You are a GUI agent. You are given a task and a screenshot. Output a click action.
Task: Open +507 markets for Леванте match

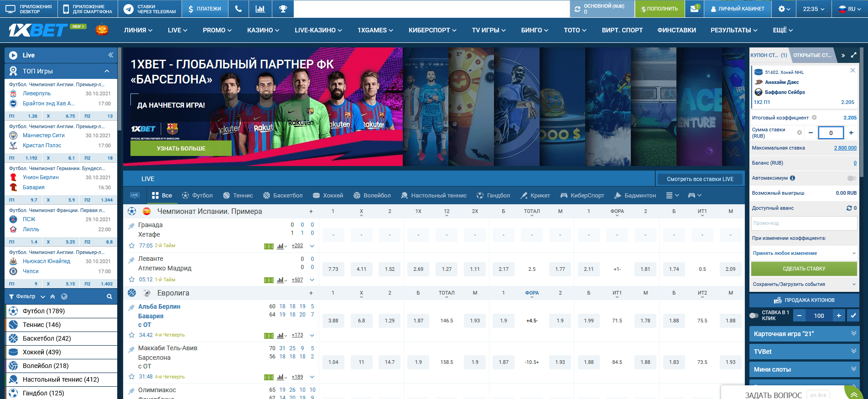(x=297, y=280)
